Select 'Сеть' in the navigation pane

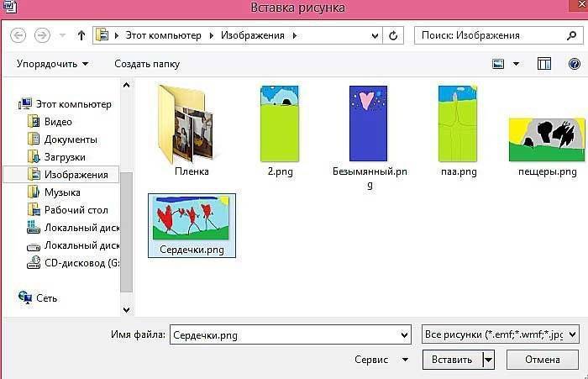coord(38,298)
